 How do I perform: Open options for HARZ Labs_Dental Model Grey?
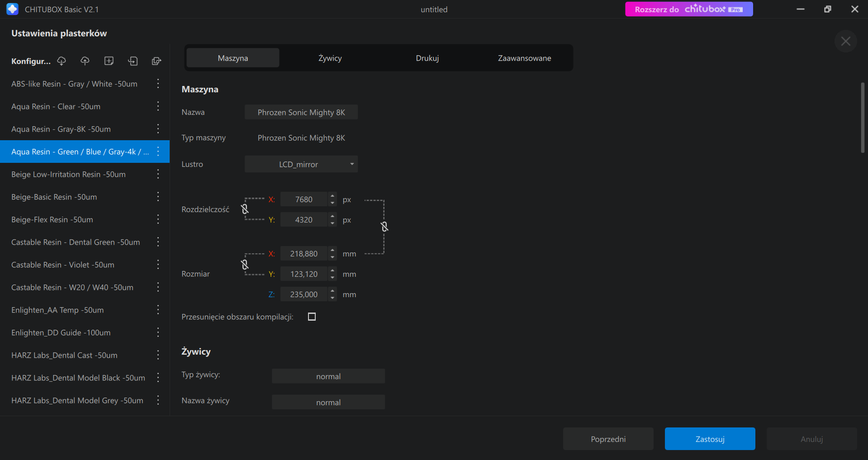click(x=158, y=400)
